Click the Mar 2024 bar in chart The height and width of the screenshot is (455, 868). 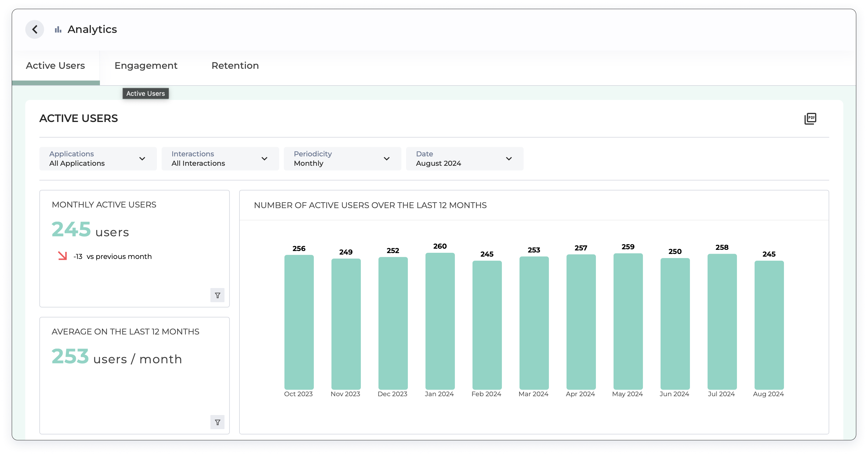pyautogui.click(x=534, y=323)
